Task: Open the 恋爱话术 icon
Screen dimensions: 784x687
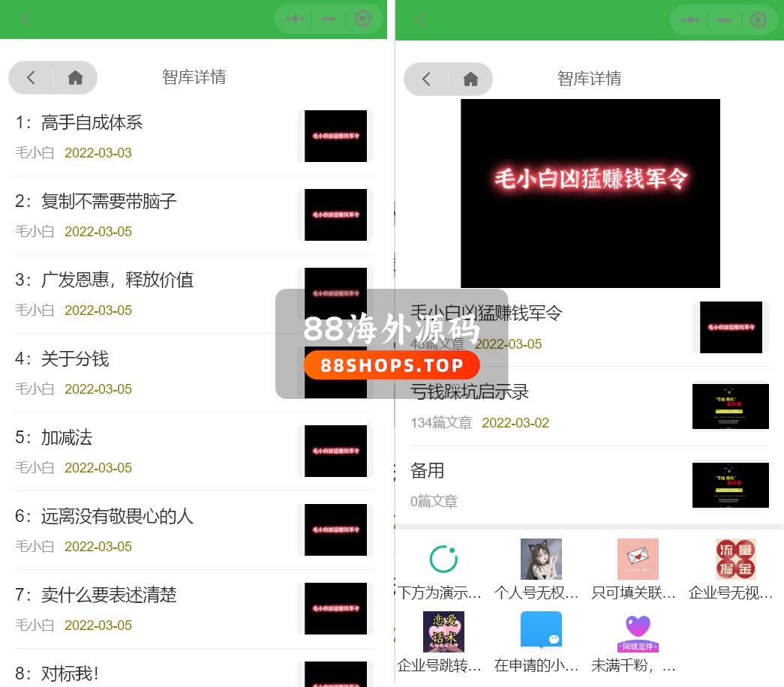Action: 443,631
